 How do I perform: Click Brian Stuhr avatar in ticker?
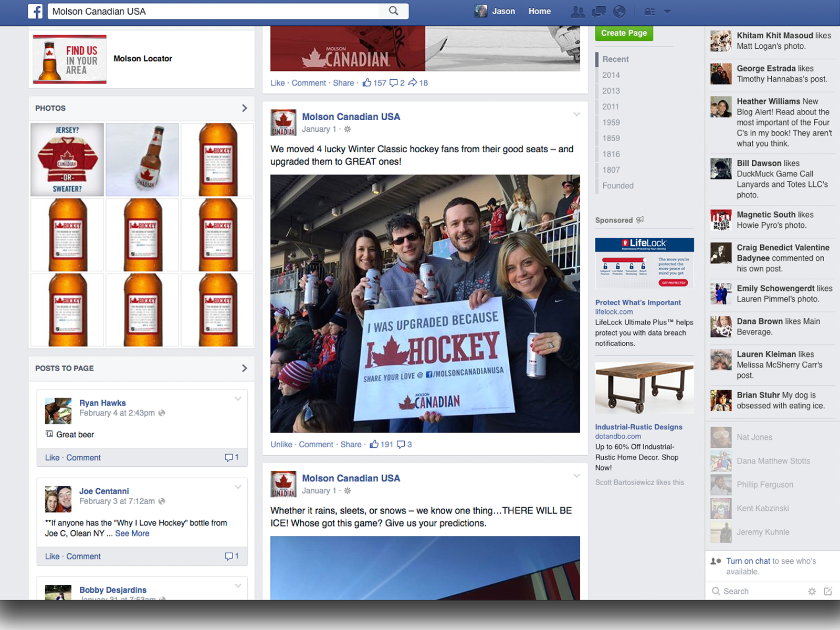721,401
